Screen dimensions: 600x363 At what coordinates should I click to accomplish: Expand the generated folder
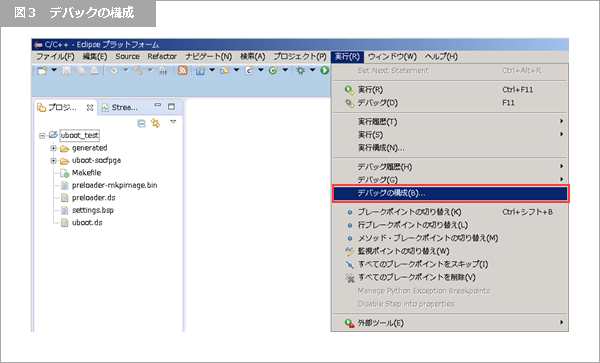click(54, 148)
